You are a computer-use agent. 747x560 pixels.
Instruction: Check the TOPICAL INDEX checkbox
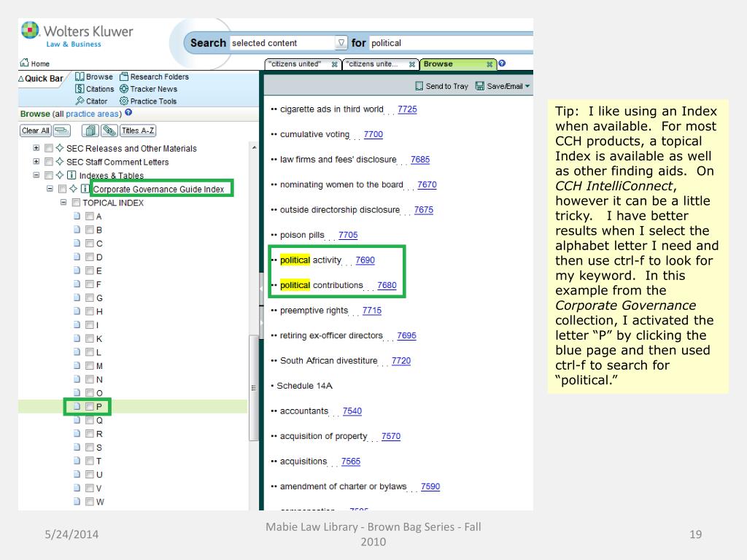point(76,203)
